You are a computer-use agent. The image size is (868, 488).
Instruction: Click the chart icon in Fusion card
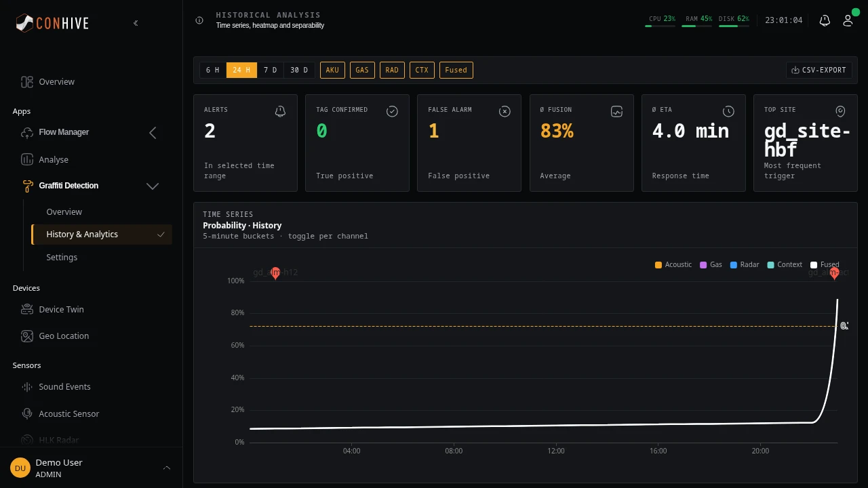pyautogui.click(x=616, y=111)
